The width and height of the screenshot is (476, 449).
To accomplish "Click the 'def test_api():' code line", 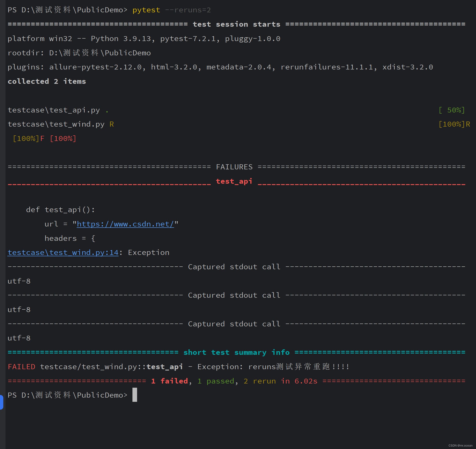I will point(60,210).
